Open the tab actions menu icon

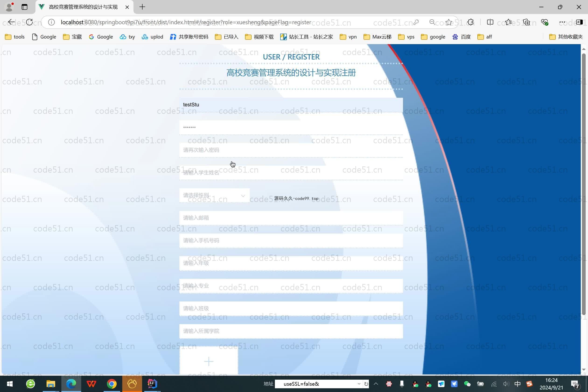(x=24, y=7)
